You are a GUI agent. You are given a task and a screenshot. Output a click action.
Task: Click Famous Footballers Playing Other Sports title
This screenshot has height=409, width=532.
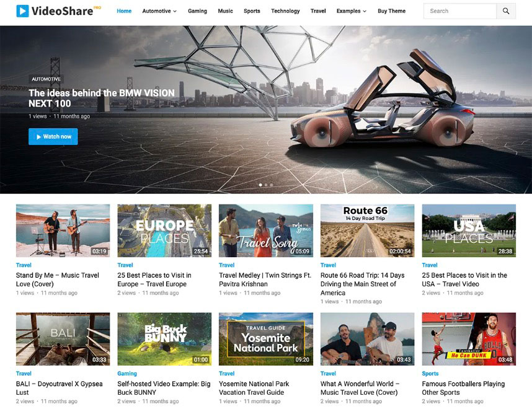pyautogui.click(x=463, y=388)
